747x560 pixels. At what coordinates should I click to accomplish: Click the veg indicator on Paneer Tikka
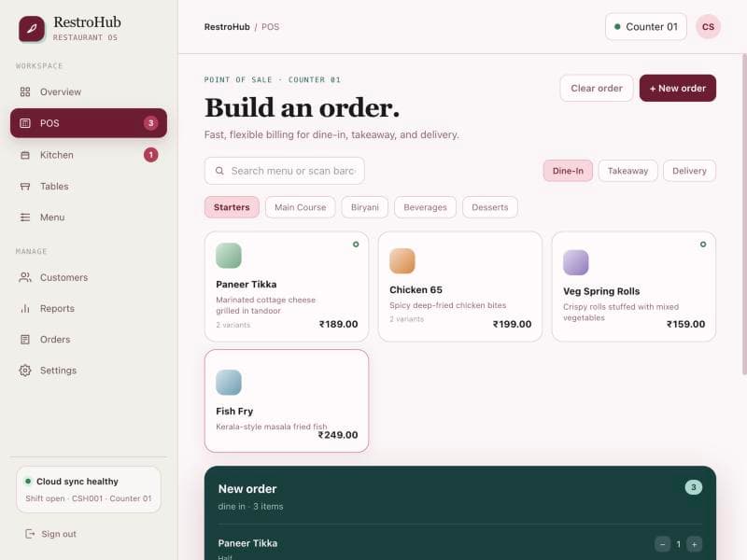(x=356, y=245)
